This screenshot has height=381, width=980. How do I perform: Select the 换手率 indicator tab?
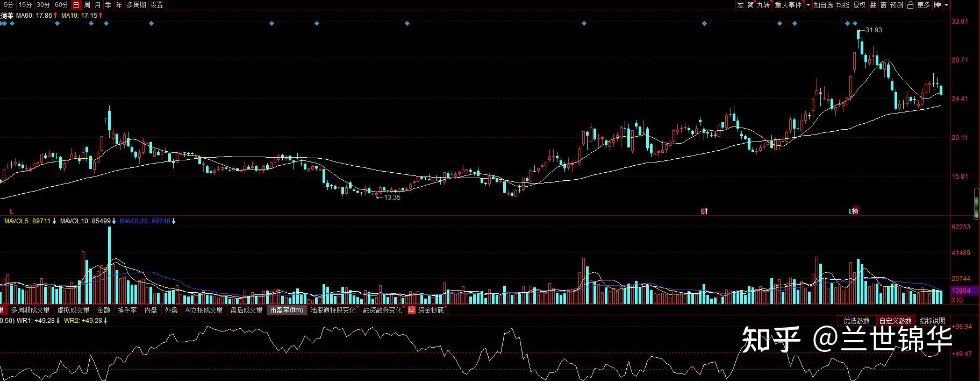(127, 310)
